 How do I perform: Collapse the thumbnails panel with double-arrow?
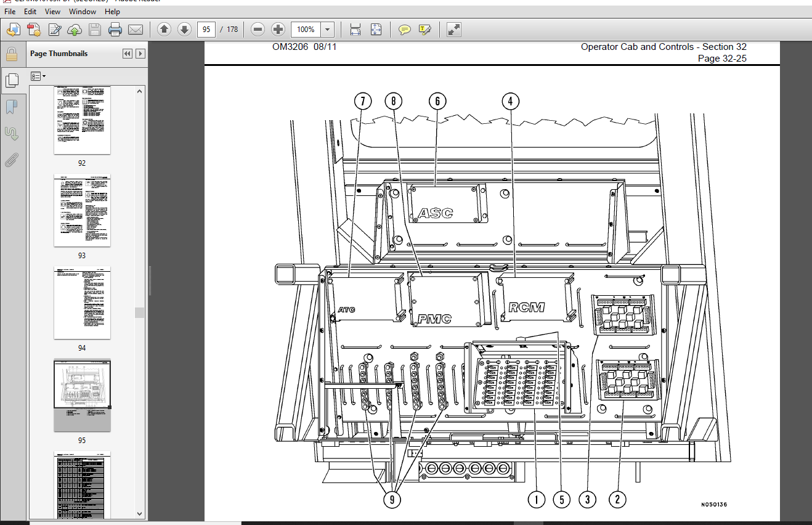click(x=128, y=54)
